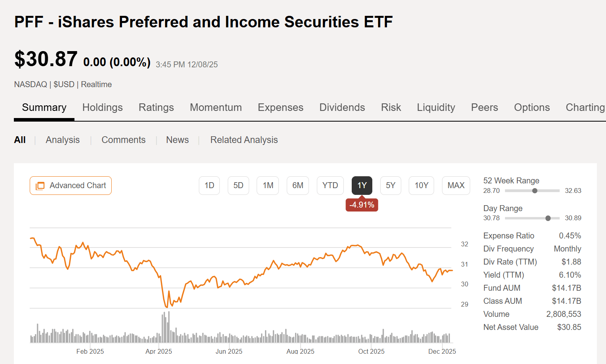606x364 pixels.
Task: Select the 1M timeframe
Action: pos(267,185)
